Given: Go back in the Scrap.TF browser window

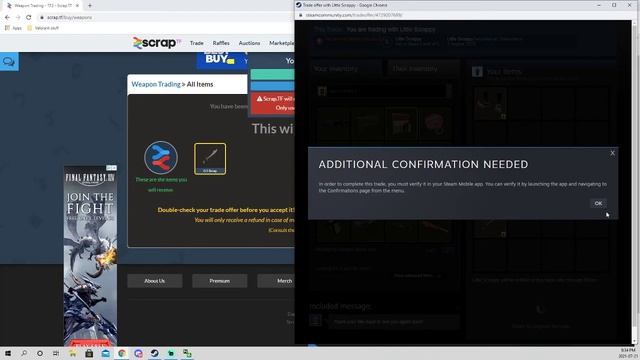Looking at the screenshot, I should 7,17.
